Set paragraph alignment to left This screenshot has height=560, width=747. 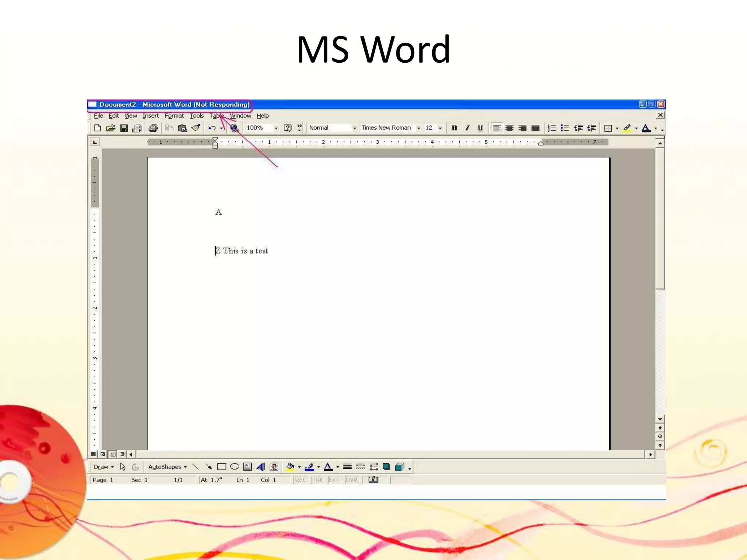496,128
